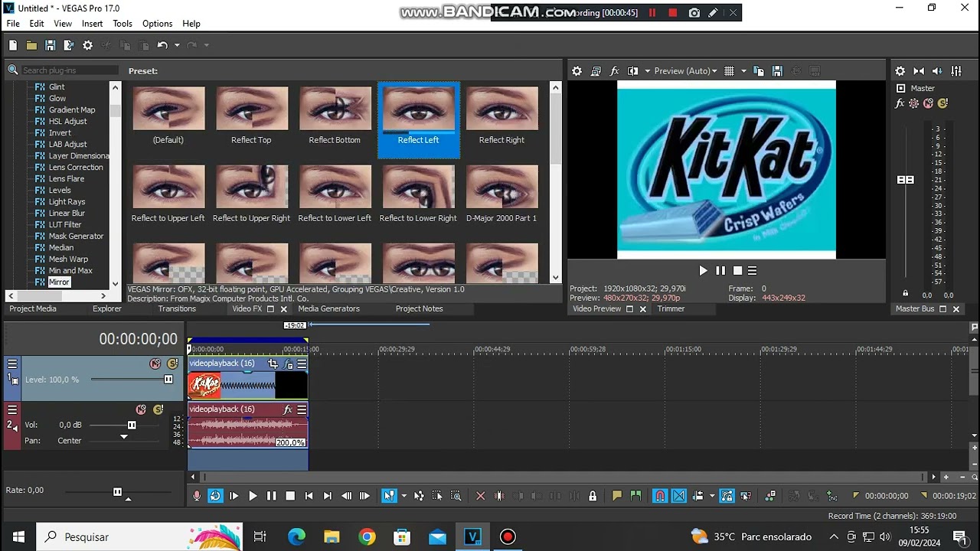Open a project via the folder icon
Viewport: 980px width, 551px height.
click(31, 46)
